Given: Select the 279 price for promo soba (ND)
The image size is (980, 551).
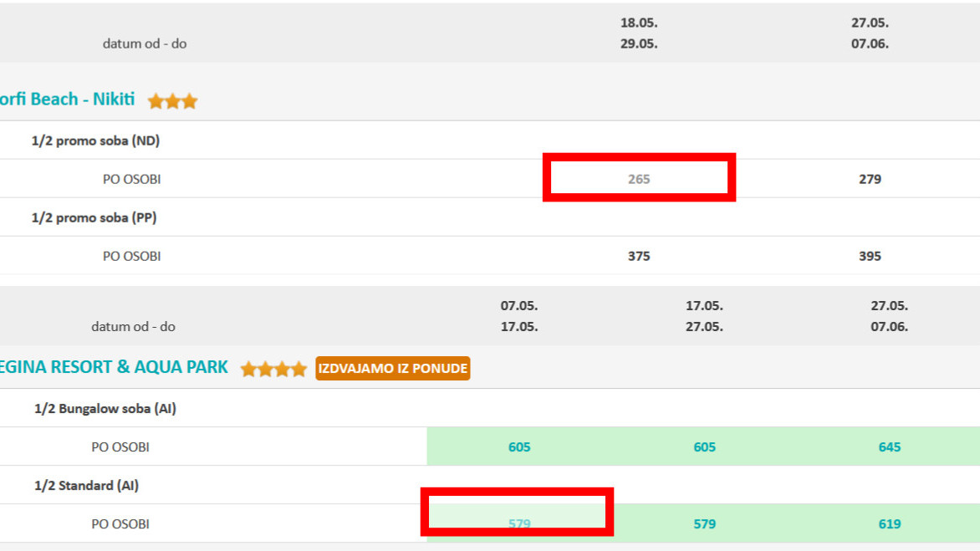Looking at the screenshot, I should (870, 179).
